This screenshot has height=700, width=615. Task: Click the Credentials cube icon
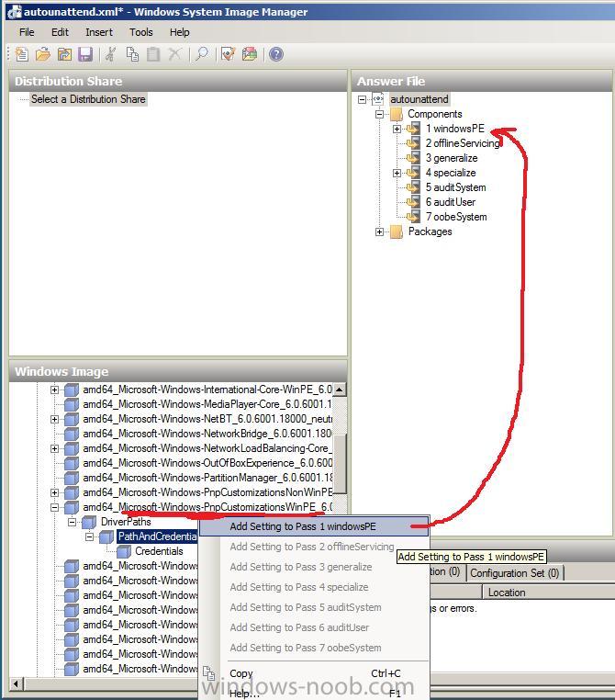tap(124, 551)
